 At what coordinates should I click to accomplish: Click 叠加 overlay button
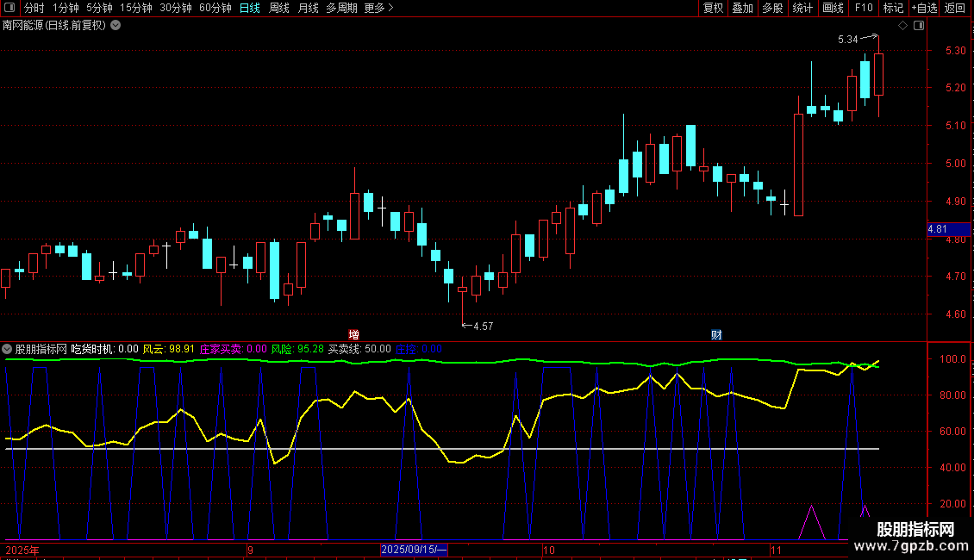(x=742, y=8)
